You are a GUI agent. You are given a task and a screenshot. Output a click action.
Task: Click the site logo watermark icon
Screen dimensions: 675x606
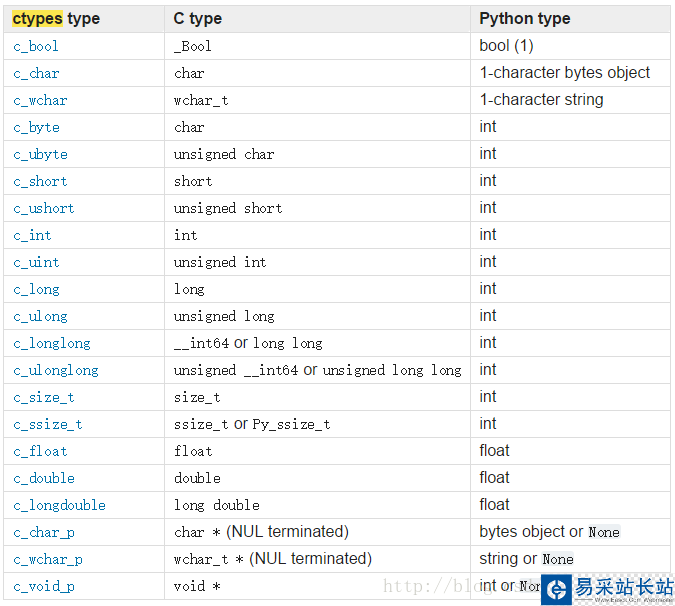tap(556, 590)
